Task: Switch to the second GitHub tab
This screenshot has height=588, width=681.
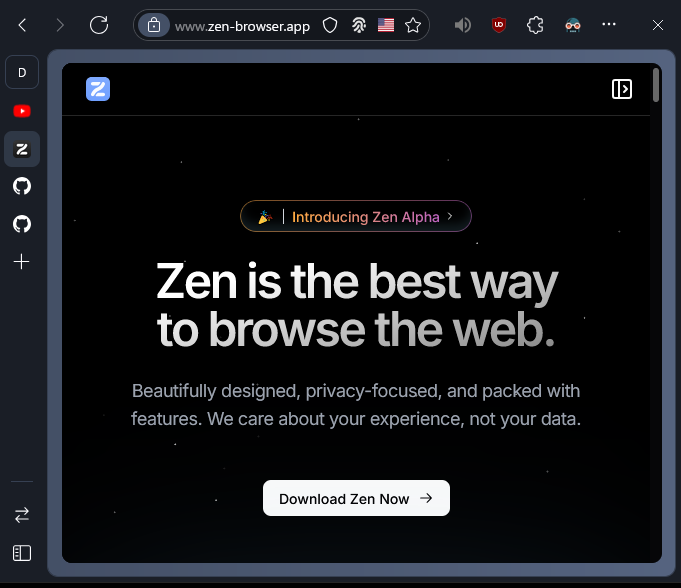Action: 22,224
